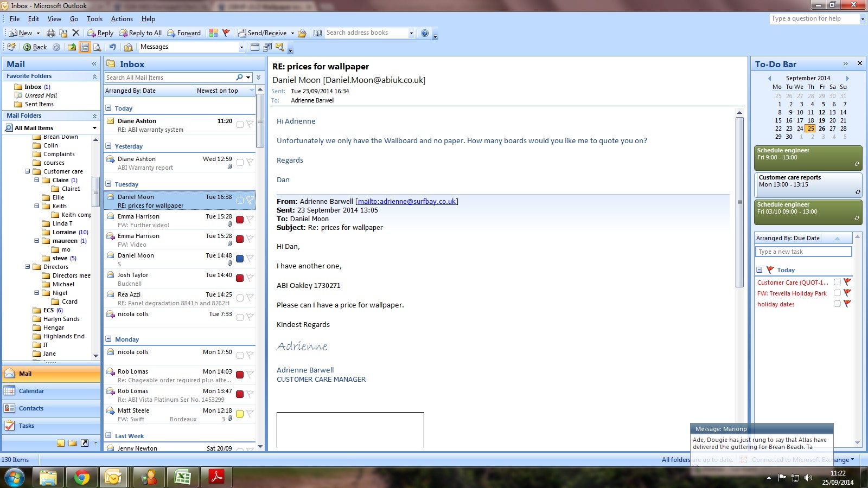This screenshot has height=488, width=868.
Task: Switch to the Tasks pane button
Action: [52, 426]
